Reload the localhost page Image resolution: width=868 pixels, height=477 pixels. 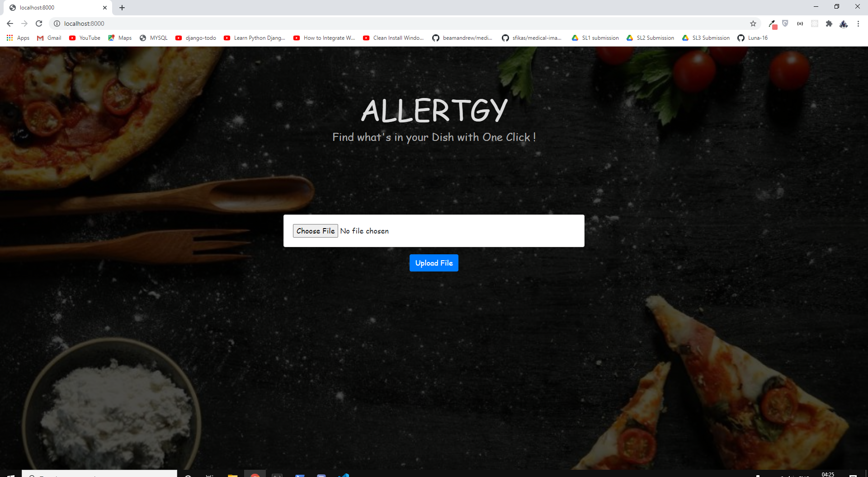39,23
